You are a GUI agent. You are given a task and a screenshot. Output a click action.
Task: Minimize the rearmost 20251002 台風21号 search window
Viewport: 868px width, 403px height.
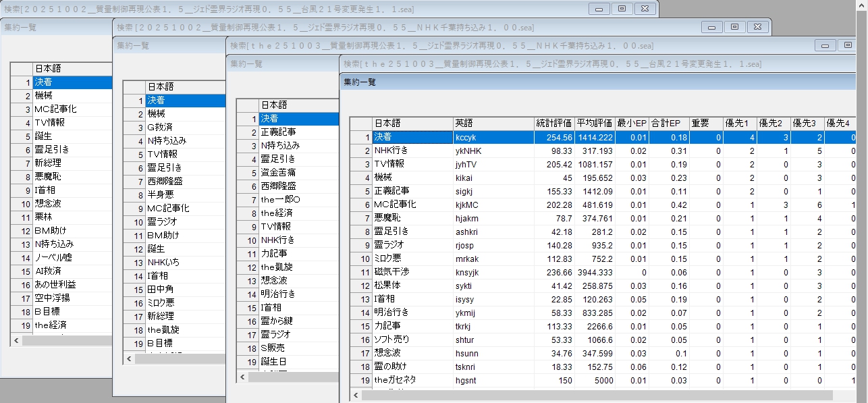[598, 9]
